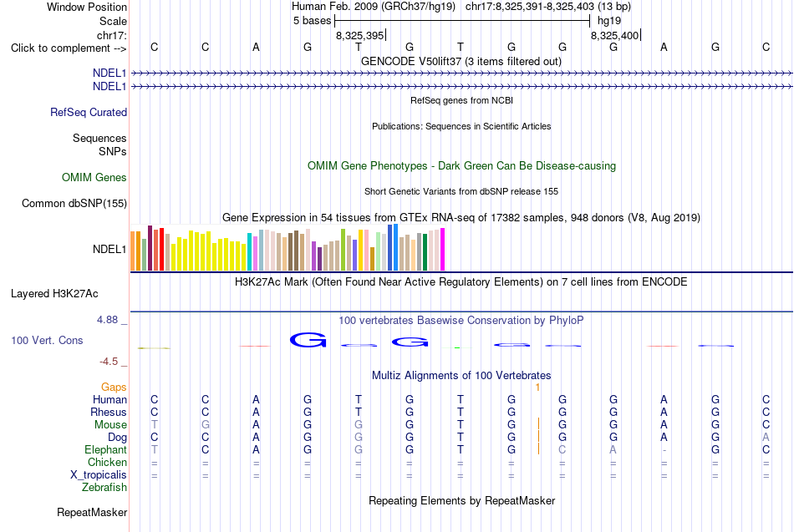Open the 100 Vert. Cons track label
794x532 pixels.
[x=47, y=340]
